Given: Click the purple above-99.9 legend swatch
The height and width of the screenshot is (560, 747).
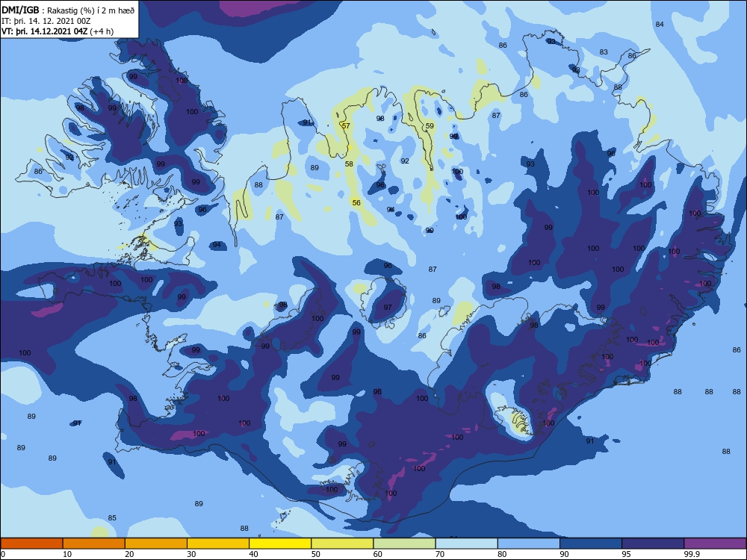Looking at the screenshot, I should click(x=715, y=544).
